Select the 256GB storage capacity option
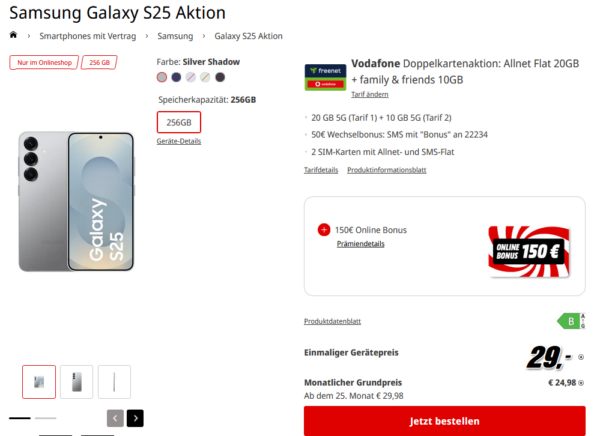This screenshot has height=436, width=600. 179,122
